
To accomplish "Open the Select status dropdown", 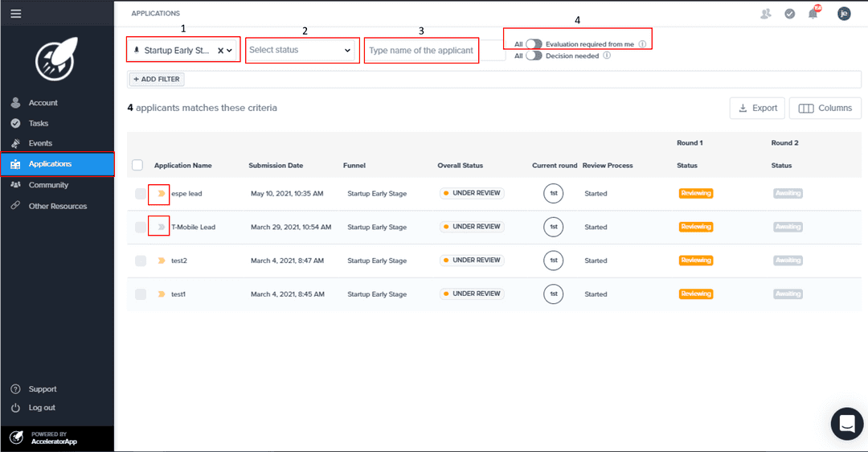I will [x=301, y=50].
